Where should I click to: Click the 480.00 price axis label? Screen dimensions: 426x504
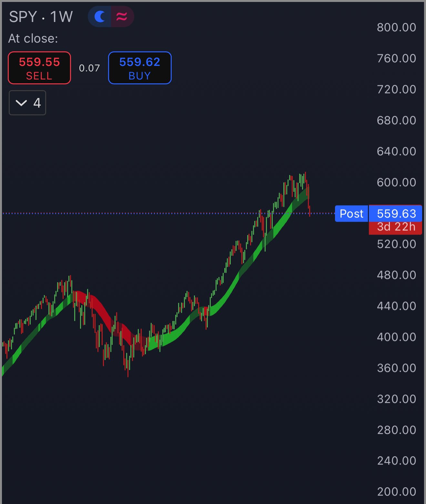point(397,275)
